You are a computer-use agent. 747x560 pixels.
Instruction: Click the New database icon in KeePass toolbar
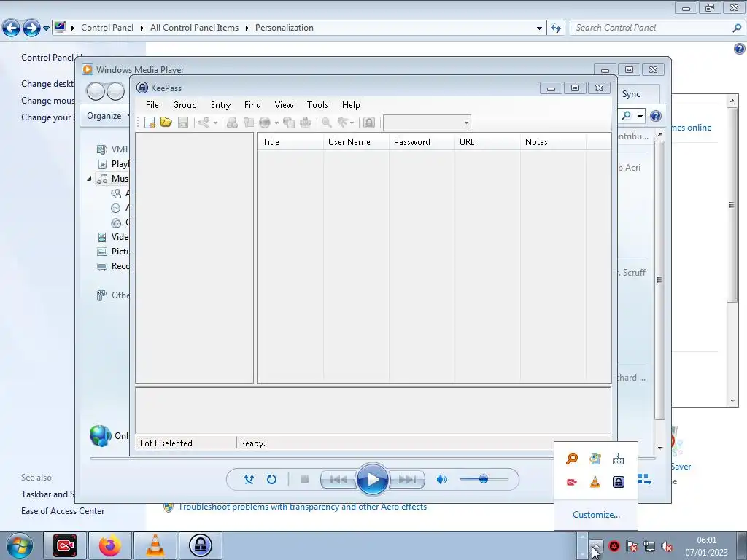(x=150, y=122)
